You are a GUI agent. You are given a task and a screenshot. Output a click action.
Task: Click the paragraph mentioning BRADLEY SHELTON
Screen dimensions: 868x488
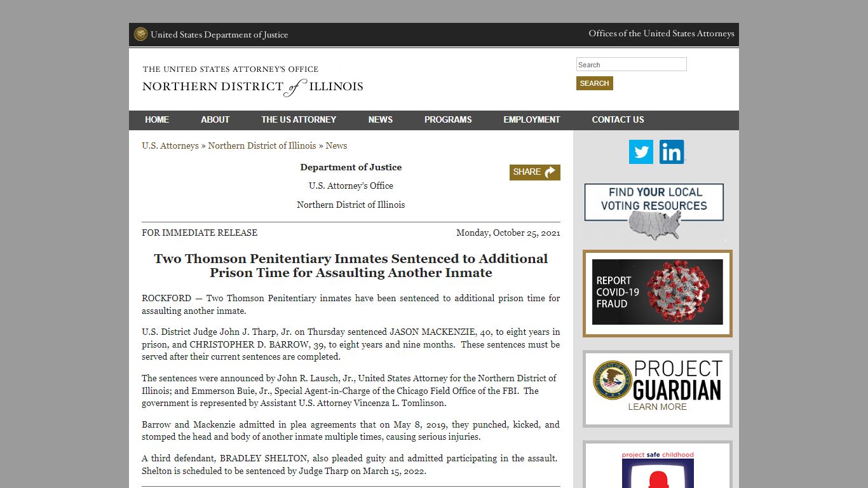(x=351, y=464)
